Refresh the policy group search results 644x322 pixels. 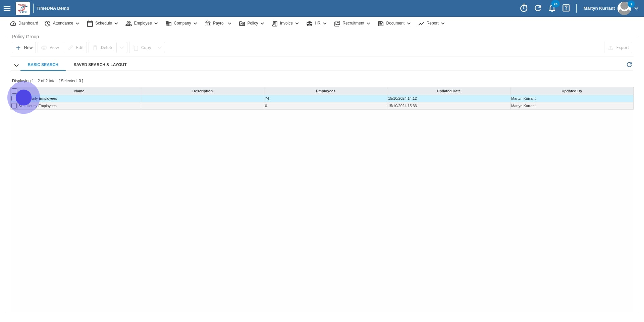tap(629, 64)
